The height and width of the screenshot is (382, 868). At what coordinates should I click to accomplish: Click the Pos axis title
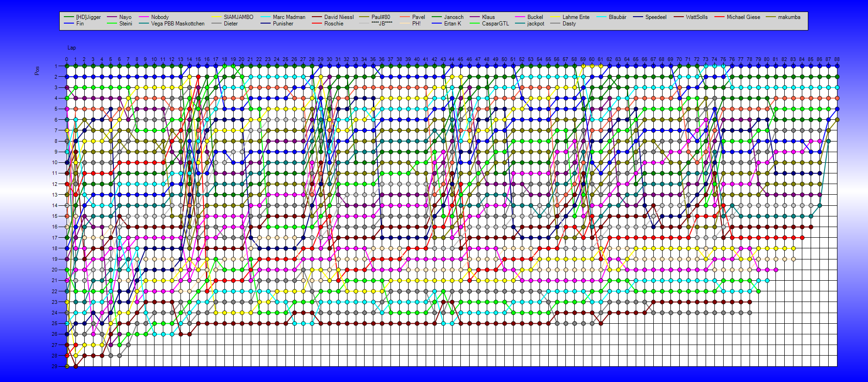click(37, 71)
